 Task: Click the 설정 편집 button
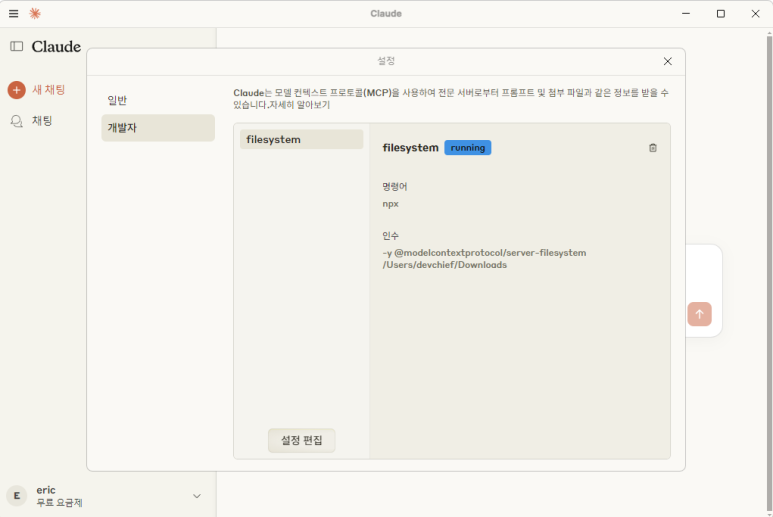[302, 440]
